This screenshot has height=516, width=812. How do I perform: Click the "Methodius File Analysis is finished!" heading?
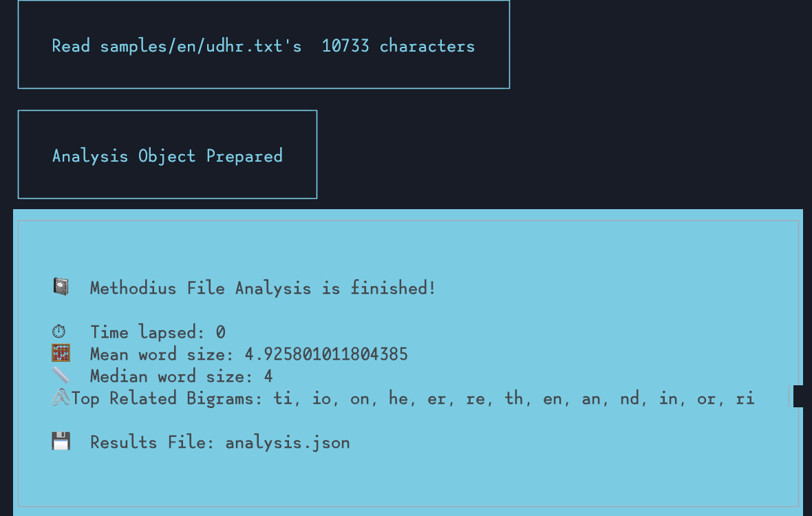click(263, 288)
